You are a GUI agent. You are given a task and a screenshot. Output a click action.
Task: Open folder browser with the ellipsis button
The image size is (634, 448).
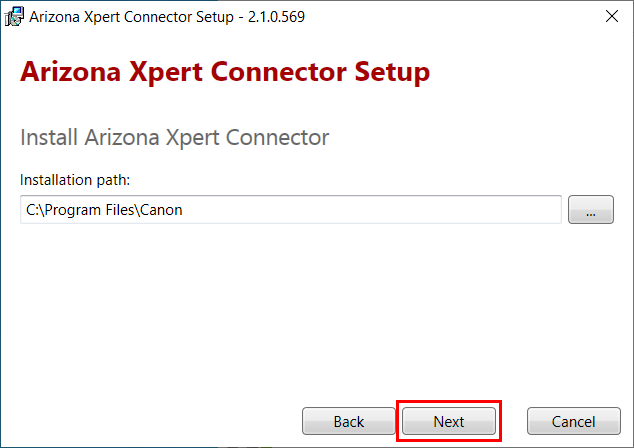(591, 209)
